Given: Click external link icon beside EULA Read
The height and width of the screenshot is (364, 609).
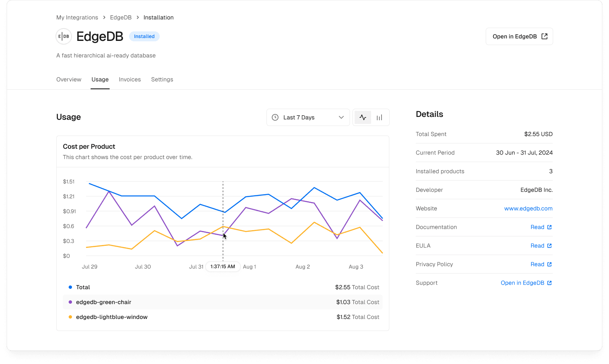Looking at the screenshot, I should 549,246.
